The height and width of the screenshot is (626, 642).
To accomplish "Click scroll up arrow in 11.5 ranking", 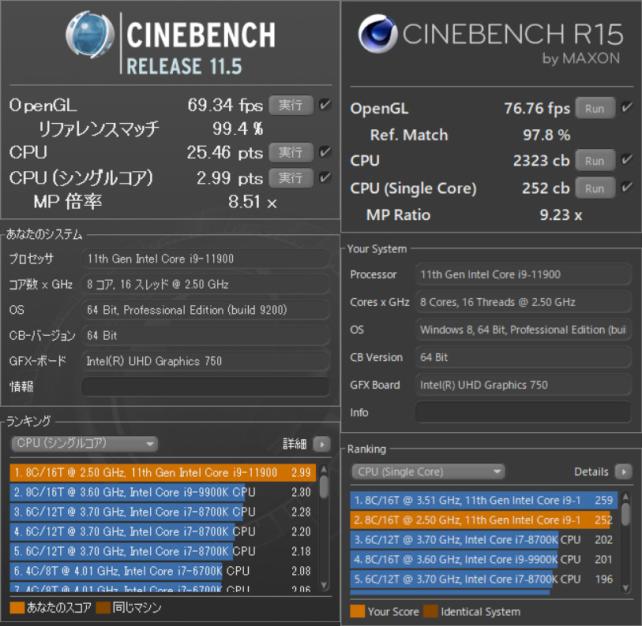I will [x=324, y=470].
